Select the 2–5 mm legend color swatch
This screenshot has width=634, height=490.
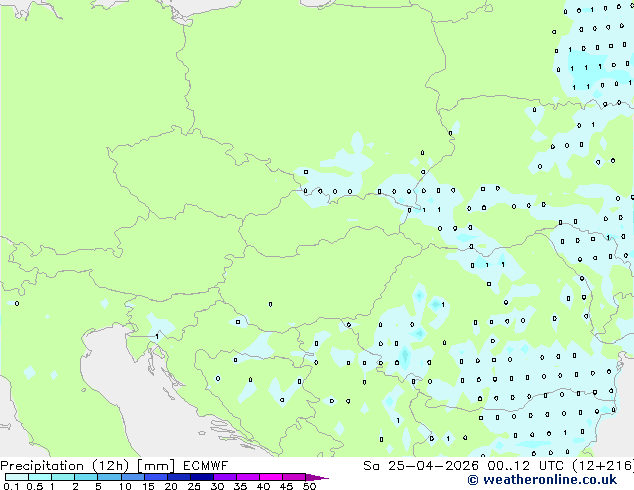86,477
